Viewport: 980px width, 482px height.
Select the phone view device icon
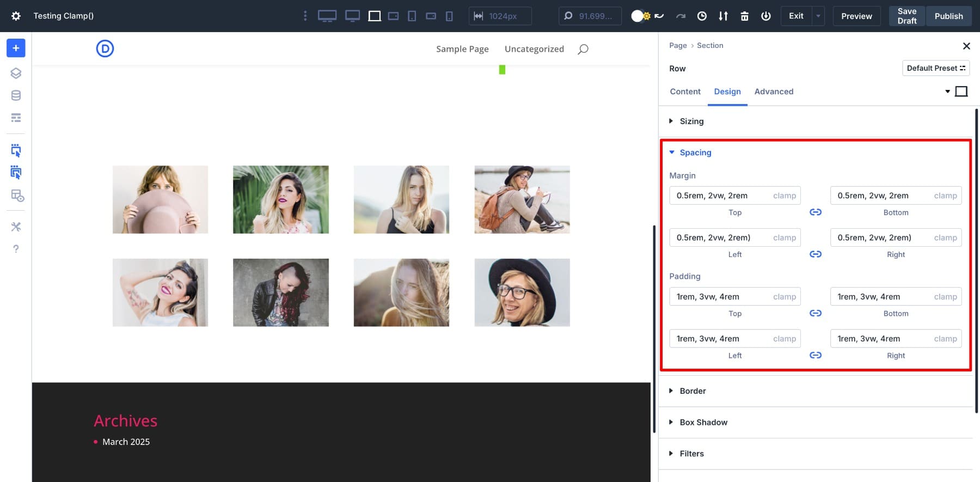tap(449, 16)
